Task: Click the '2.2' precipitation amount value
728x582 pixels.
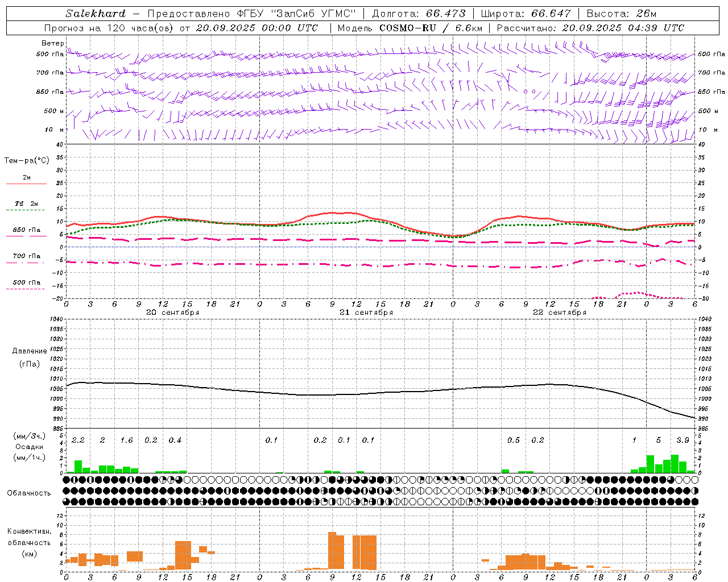Action: pos(78,440)
